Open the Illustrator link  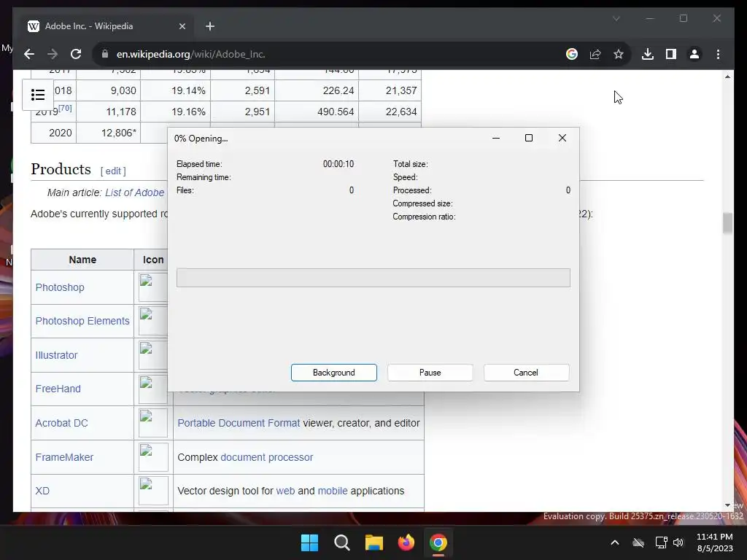56,355
